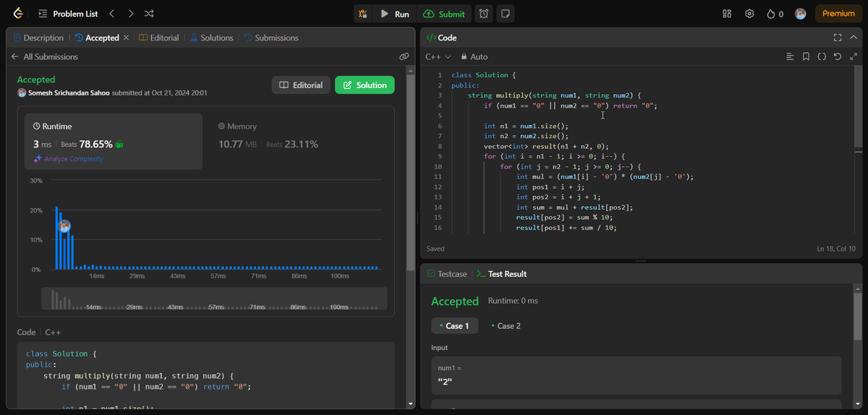Close the Accepted tab

[x=126, y=38]
